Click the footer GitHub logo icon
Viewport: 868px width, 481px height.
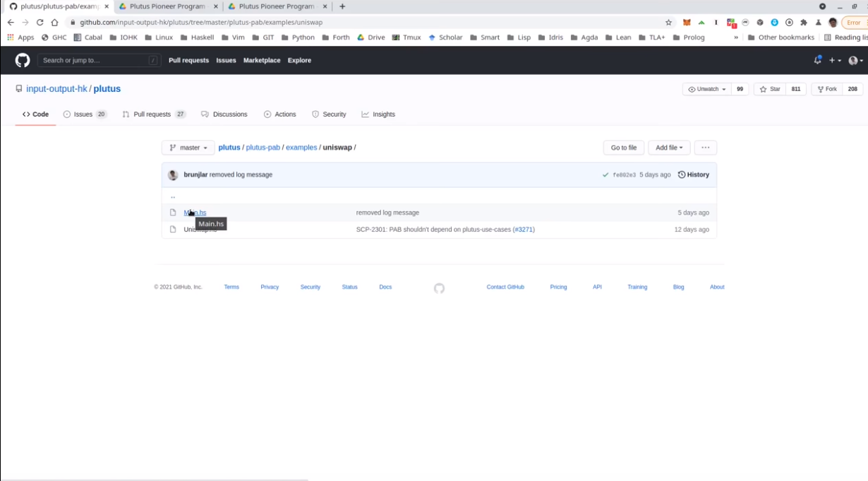[x=439, y=288]
